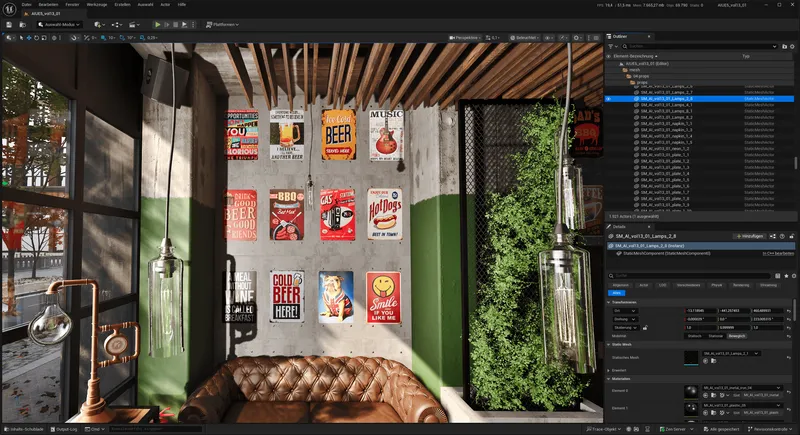The height and width of the screenshot is (435, 800).
Task: Open the Erstellen menu
Action: pyautogui.click(x=122, y=5)
